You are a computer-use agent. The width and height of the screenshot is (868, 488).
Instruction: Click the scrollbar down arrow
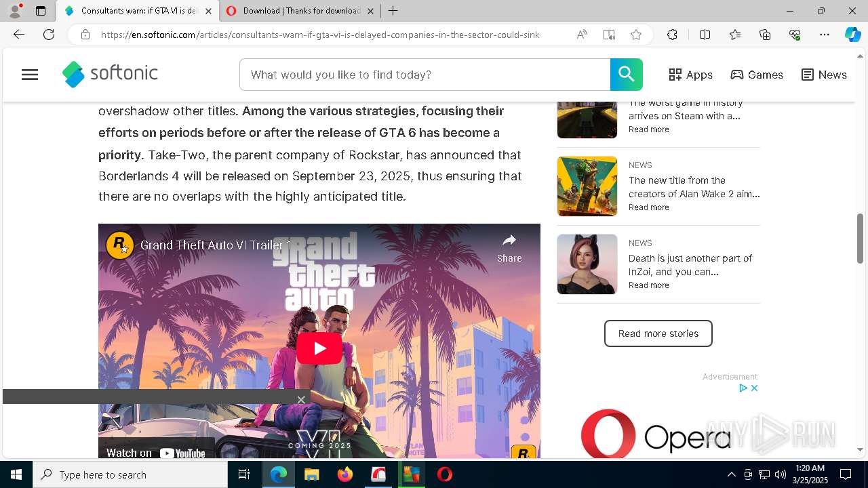click(861, 449)
